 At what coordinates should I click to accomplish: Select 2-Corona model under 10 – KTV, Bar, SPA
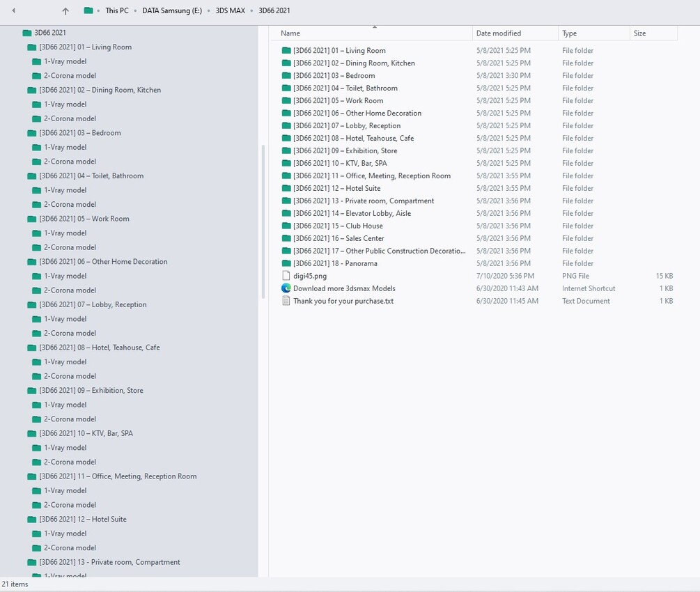coord(70,462)
